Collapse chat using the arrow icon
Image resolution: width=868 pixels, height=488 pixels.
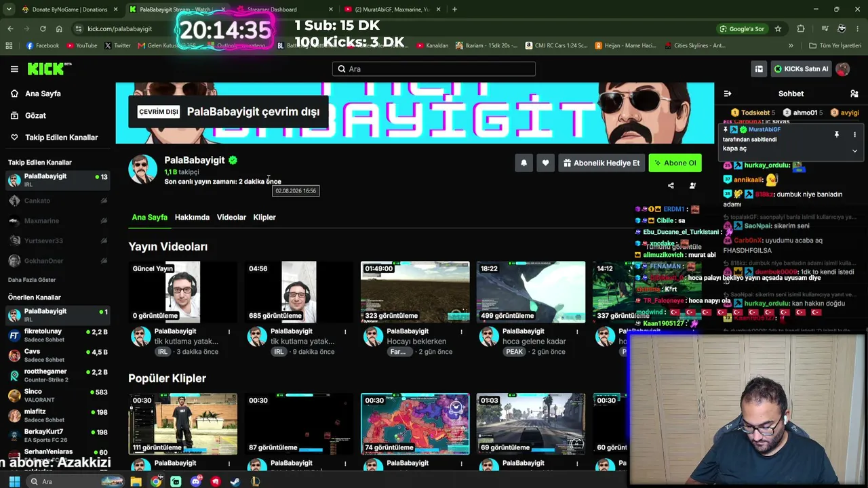coord(727,94)
